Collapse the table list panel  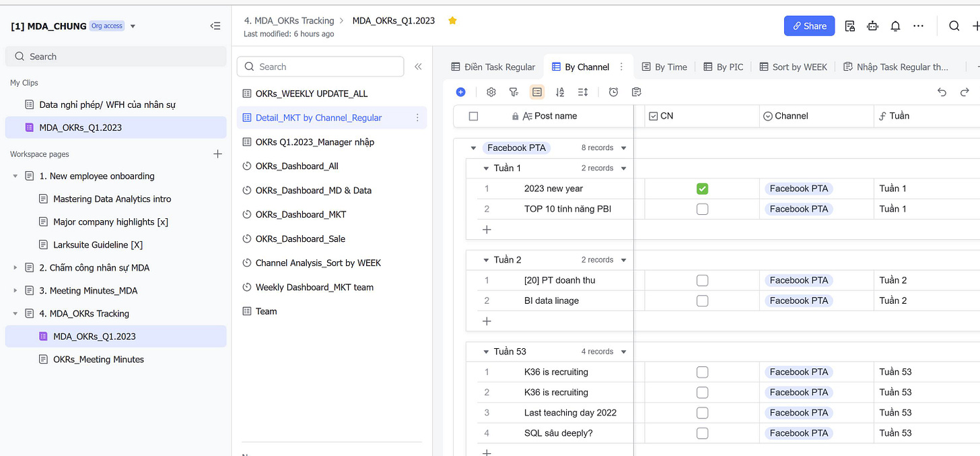(x=418, y=67)
